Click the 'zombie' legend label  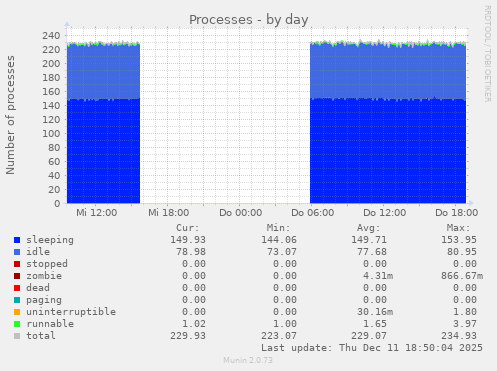pos(44,276)
